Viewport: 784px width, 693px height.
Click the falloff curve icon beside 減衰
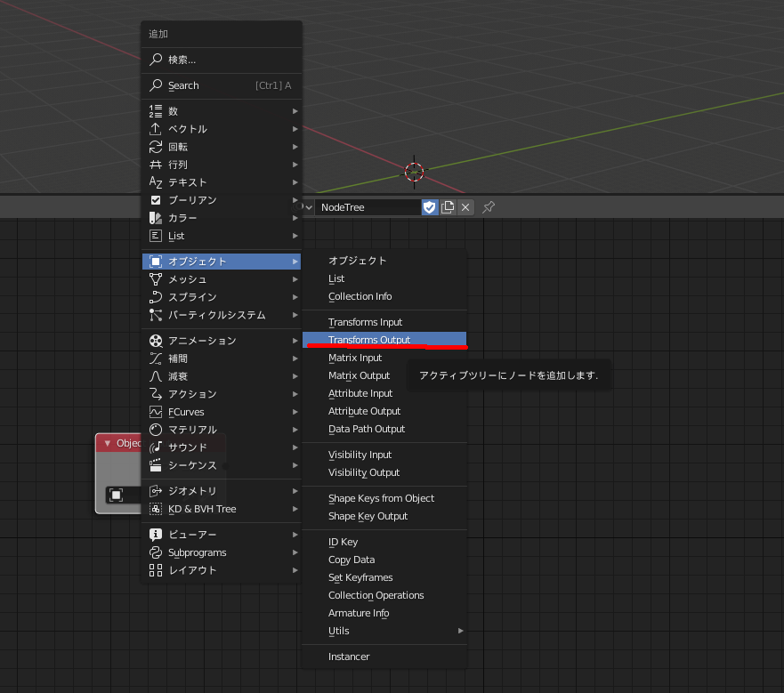click(x=156, y=376)
